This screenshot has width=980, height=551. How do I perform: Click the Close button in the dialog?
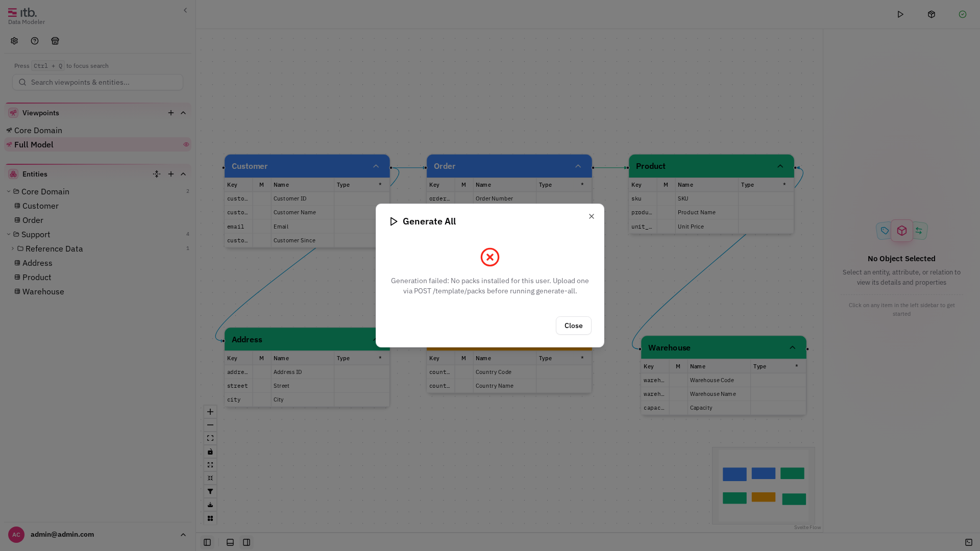pyautogui.click(x=573, y=325)
